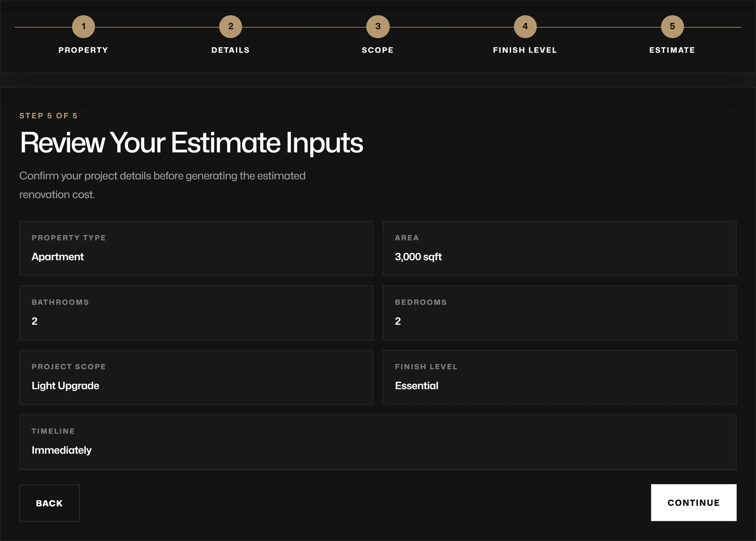
Task: Select the Bedrooms summary card
Action: (x=559, y=313)
